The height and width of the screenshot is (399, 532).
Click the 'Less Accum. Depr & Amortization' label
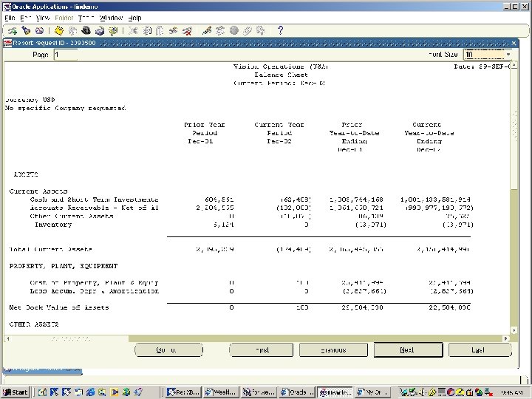94,291
